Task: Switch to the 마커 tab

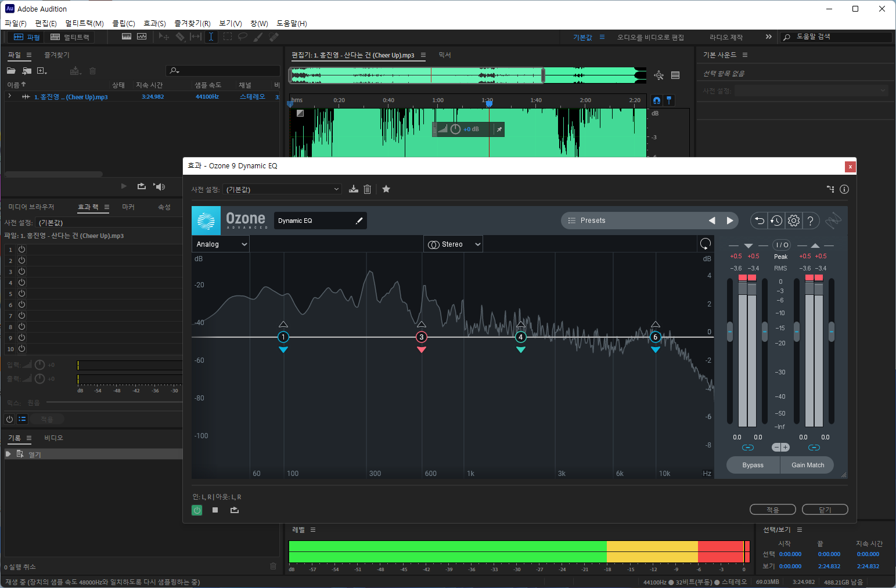Action: click(128, 207)
